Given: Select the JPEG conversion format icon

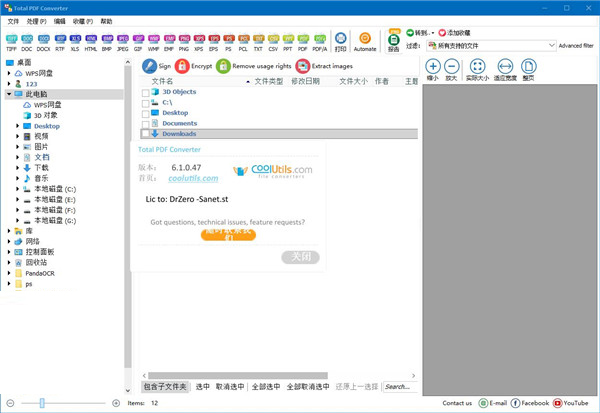Looking at the screenshot, I should 123,42.
